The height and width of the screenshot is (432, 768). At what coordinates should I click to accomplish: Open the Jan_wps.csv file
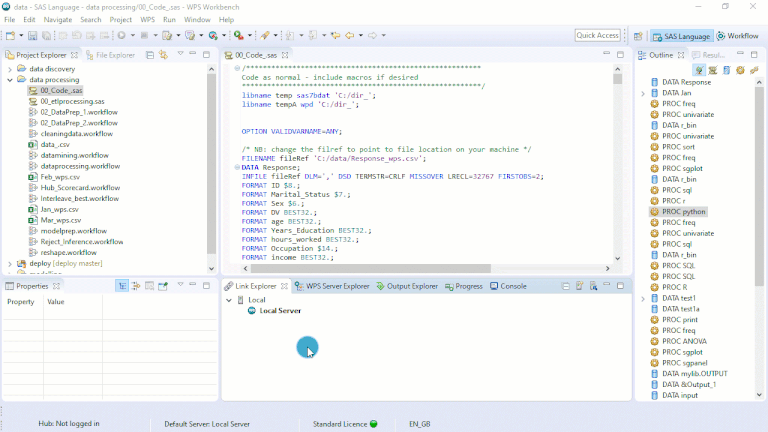pos(59,209)
